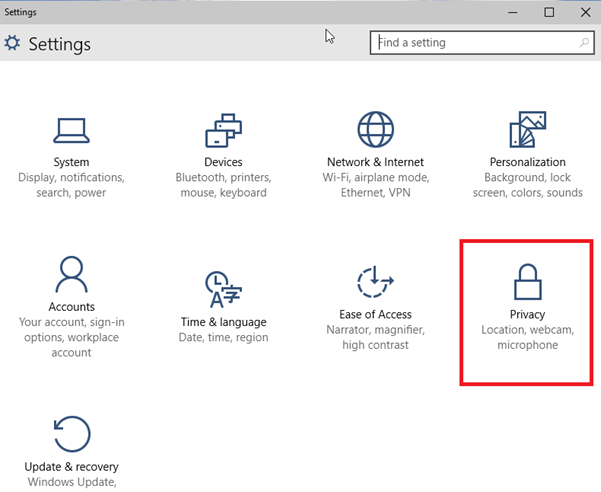Screen dimensions: 601x492
Task: Open the Privacy padlock icon
Action: 527,282
